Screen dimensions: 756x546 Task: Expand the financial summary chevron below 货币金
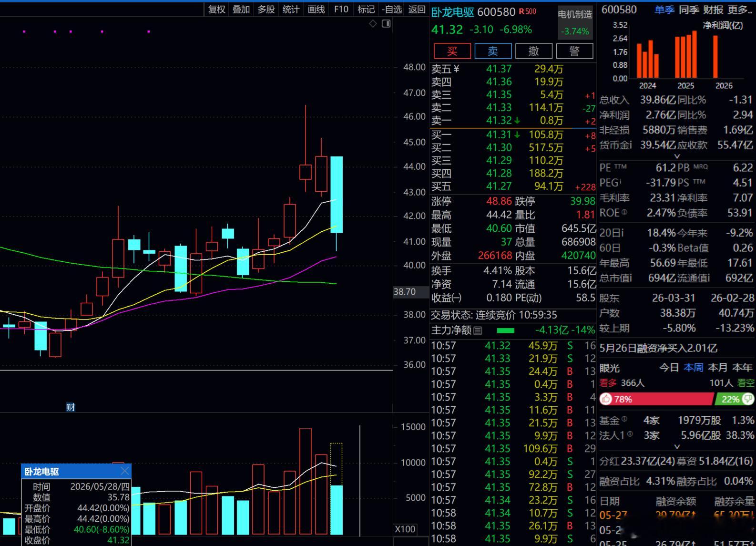point(677,156)
